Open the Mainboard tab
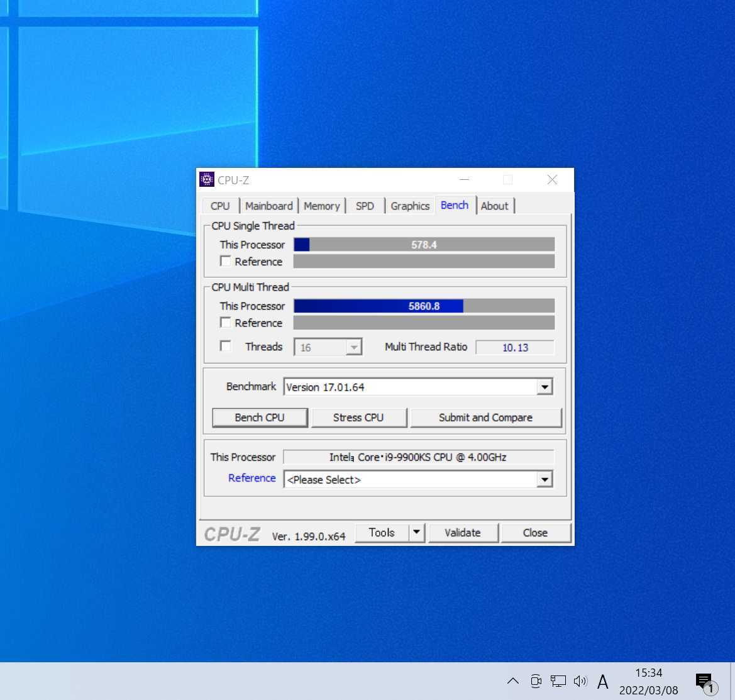735x700 pixels. [x=268, y=206]
